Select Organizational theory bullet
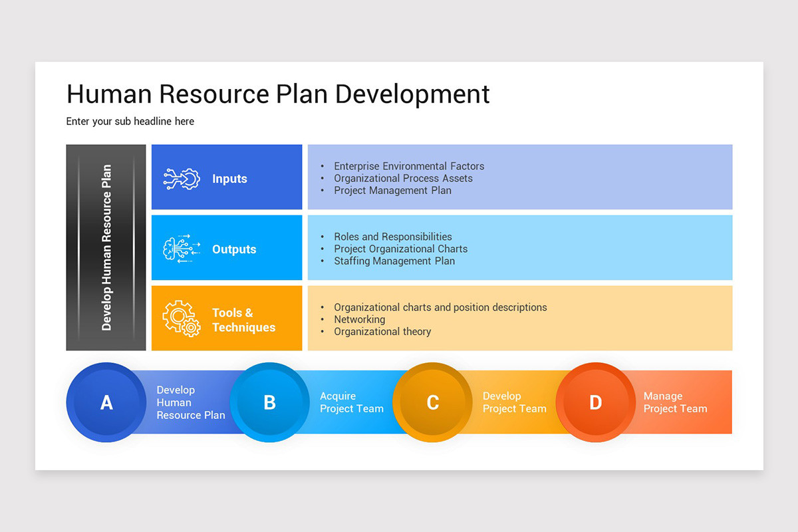Viewport: 798px width, 532px height. point(382,331)
